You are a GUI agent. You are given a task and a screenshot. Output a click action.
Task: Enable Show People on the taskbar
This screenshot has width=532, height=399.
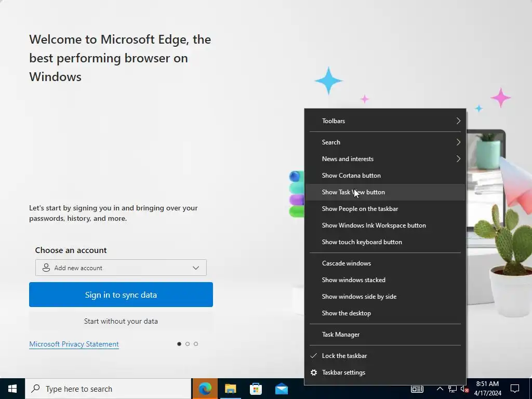coord(385,209)
